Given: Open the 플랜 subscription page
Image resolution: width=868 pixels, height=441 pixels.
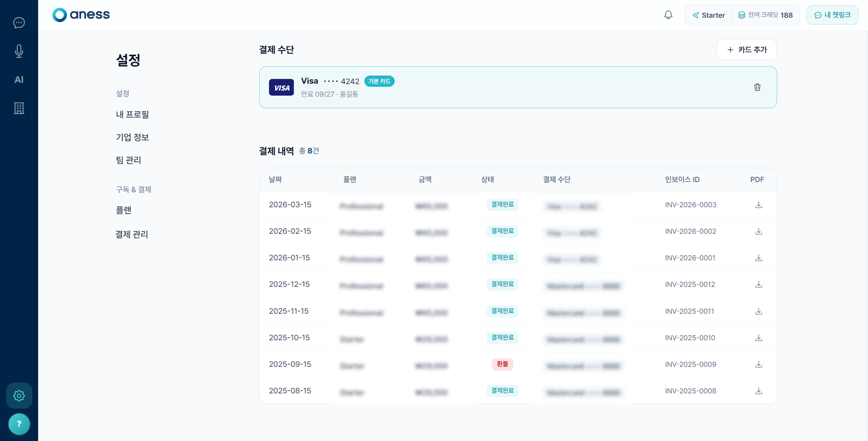Looking at the screenshot, I should (x=124, y=210).
